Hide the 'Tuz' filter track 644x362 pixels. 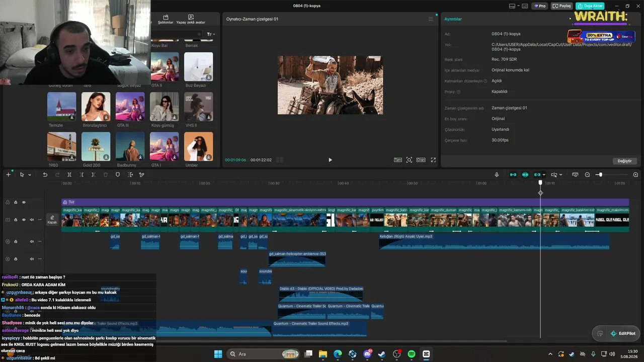click(24, 202)
